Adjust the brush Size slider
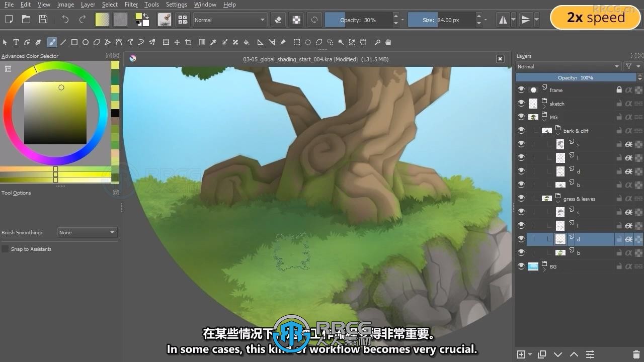This screenshot has height=362, width=644. 441,20
